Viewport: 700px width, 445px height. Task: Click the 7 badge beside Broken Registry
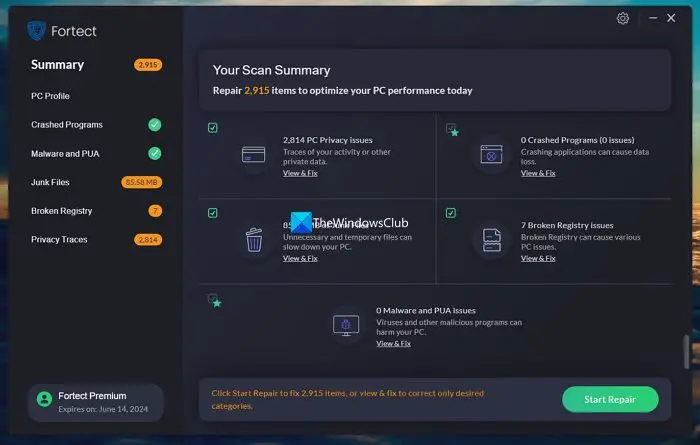click(155, 211)
